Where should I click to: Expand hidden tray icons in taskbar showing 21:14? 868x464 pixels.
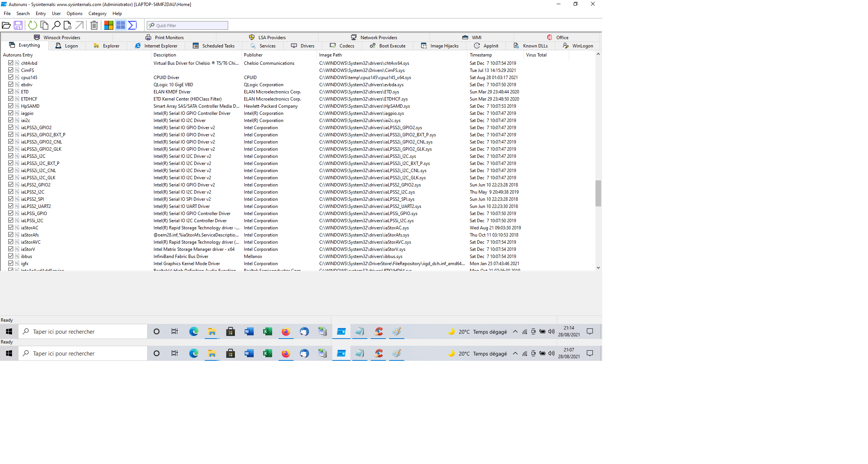pyautogui.click(x=515, y=331)
